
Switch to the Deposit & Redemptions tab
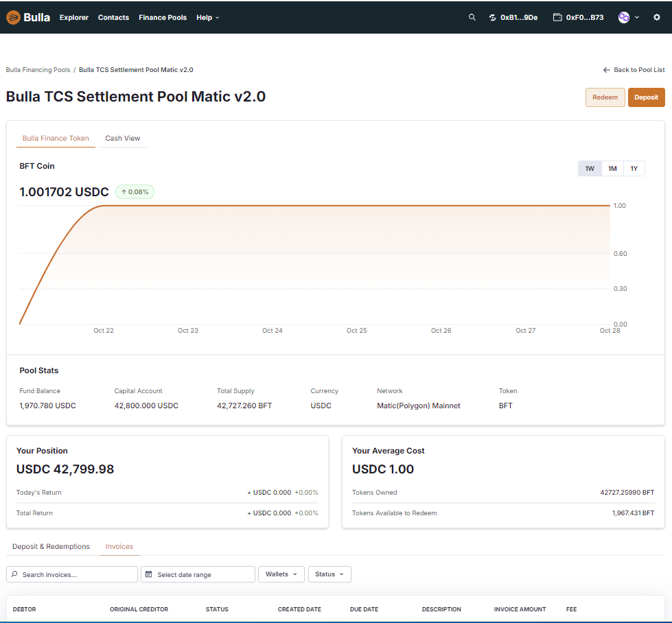tap(51, 546)
